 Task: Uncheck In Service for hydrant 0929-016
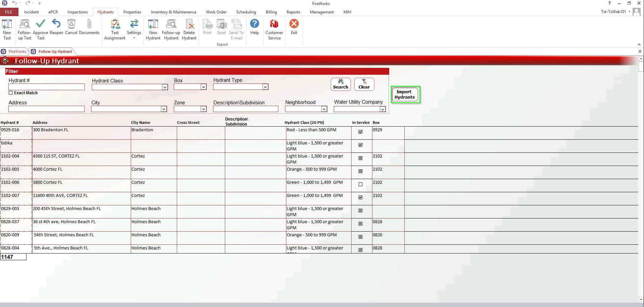(360, 132)
